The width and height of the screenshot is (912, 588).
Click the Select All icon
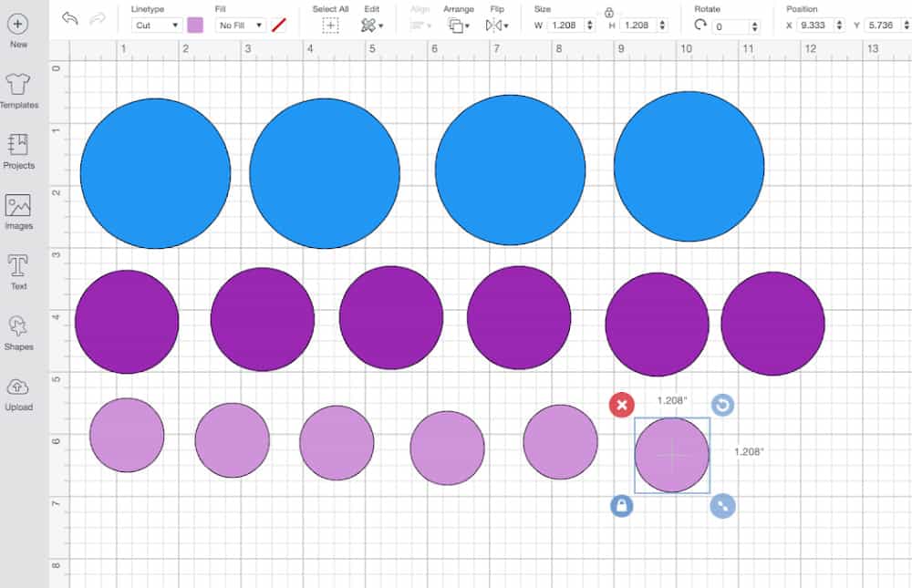[330, 25]
